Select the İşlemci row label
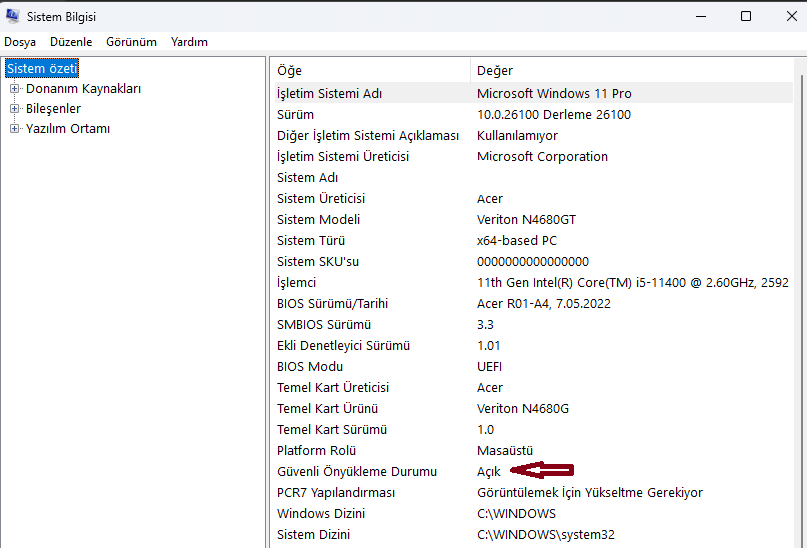The width and height of the screenshot is (807, 548). 296,283
